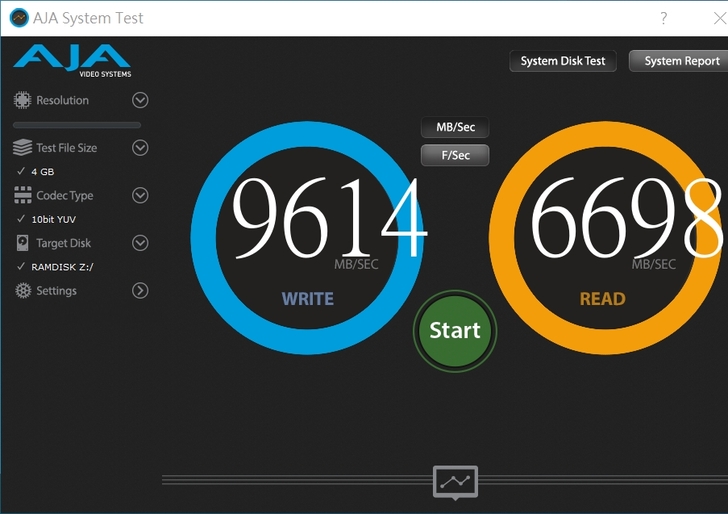
Task: Expand the Test File Size dropdown arrow
Action: tap(140, 148)
